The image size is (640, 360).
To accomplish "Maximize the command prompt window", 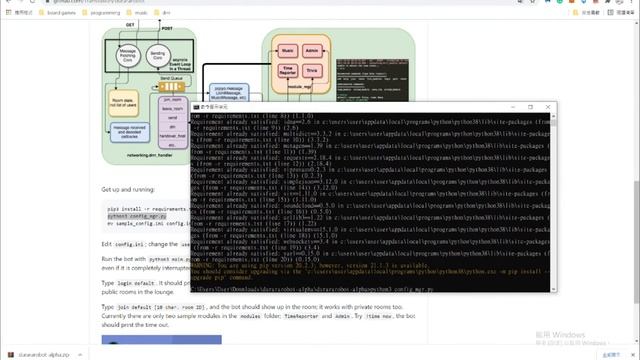I will pos(530,107).
